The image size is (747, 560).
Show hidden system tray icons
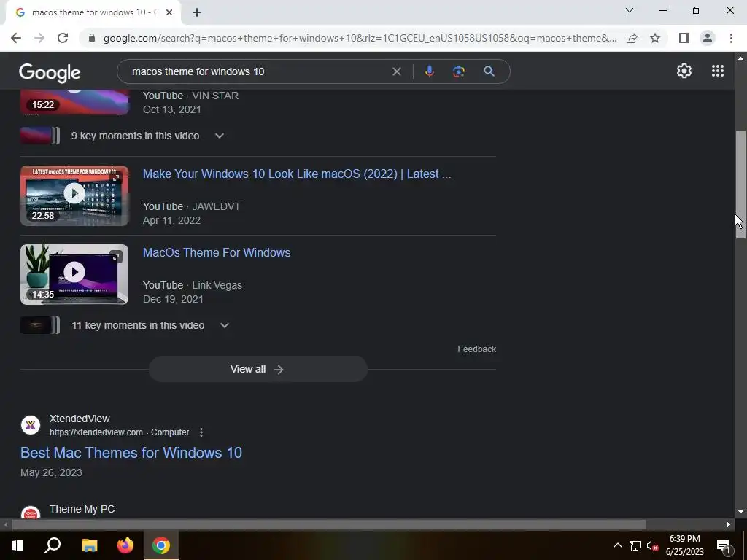(617, 545)
